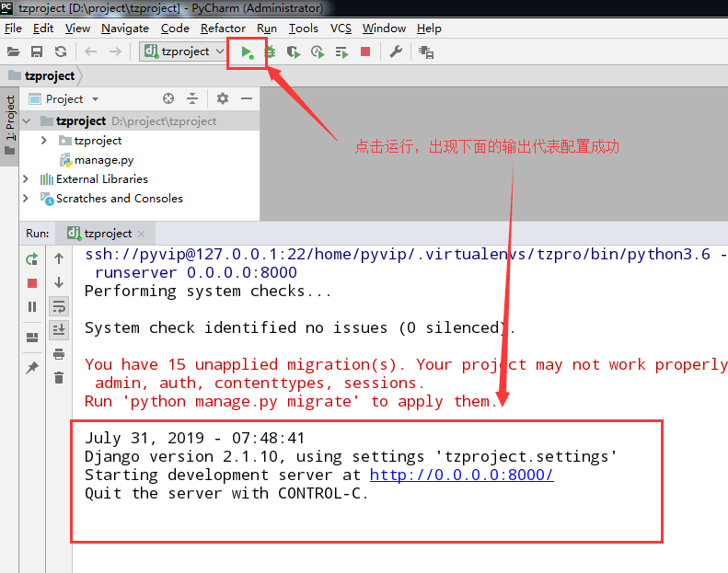Click the Forward navigation arrow
The width and height of the screenshot is (728, 573).
[x=115, y=52]
